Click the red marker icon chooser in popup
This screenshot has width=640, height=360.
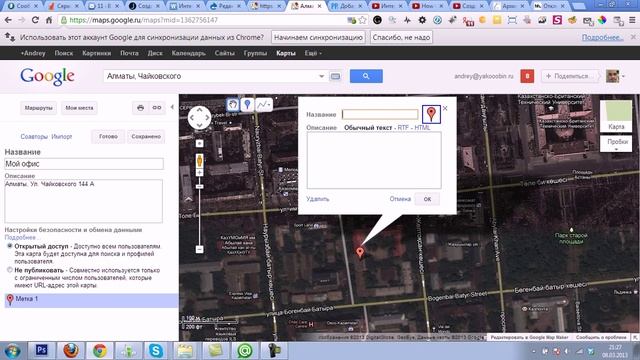431,114
